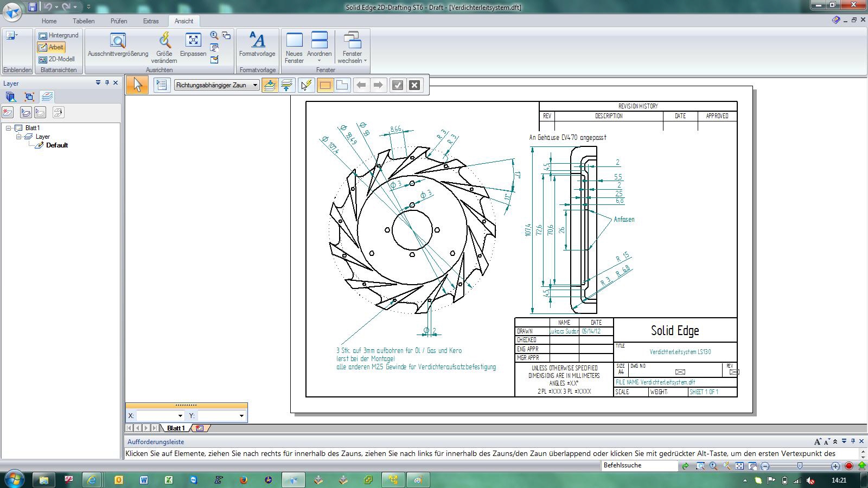Toggle Hintergrund sheet view
868x488 pixels.
coord(59,35)
